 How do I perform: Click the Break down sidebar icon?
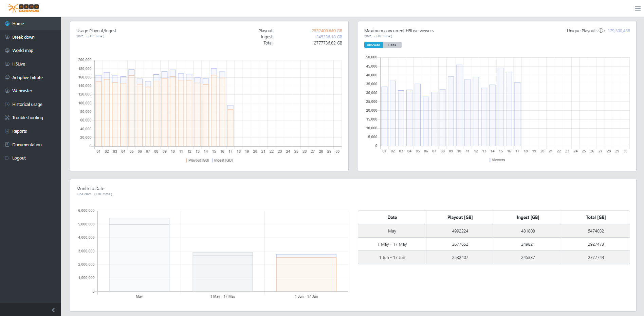(7, 37)
